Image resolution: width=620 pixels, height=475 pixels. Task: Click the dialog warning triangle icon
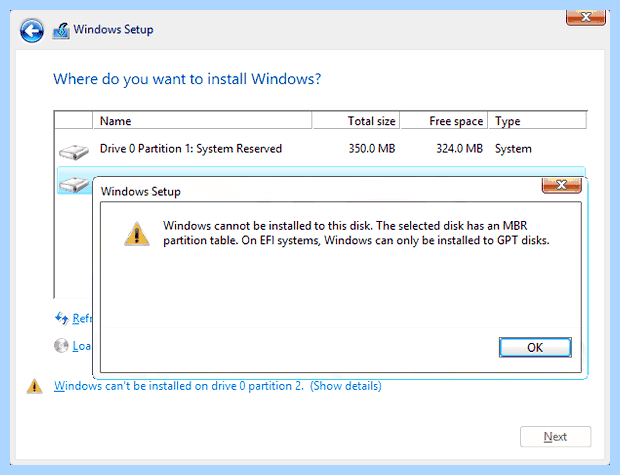[137, 234]
